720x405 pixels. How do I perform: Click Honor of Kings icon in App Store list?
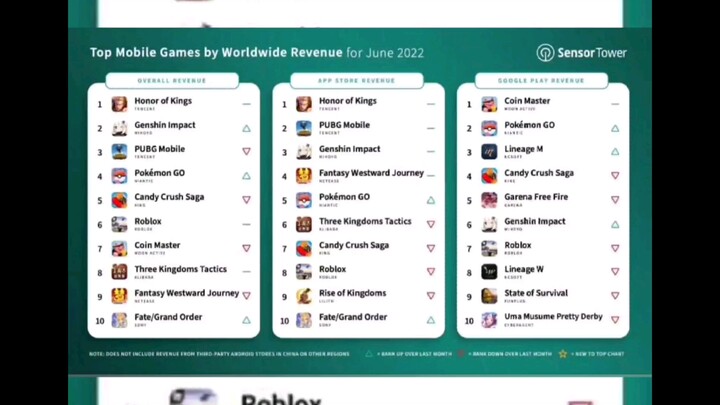[x=304, y=104]
